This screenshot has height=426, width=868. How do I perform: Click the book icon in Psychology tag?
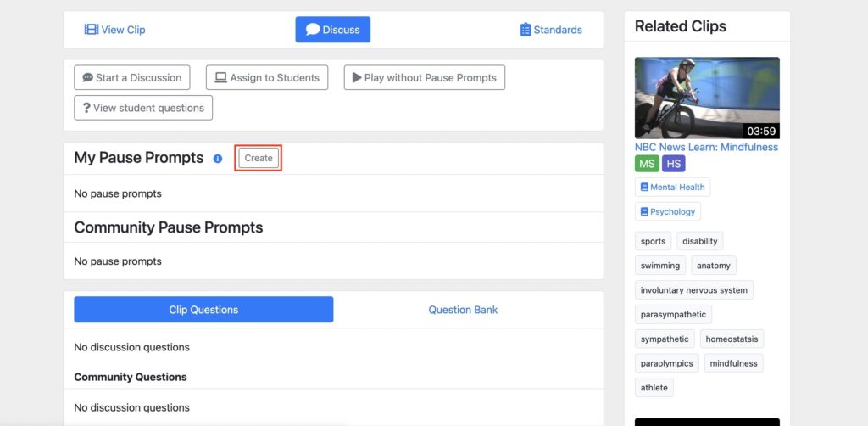click(644, 211)
